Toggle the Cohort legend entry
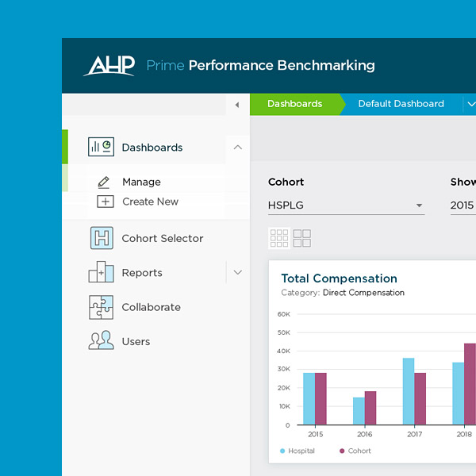Image resolution: width=476 pixels, height=476 pixels. coord(355,451)
